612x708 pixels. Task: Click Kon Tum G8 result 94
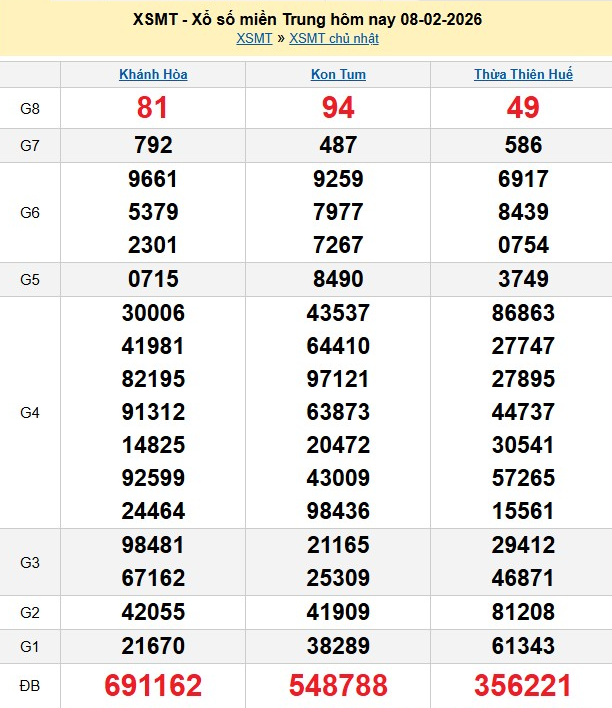pyautogui.click(x=338, y=108)
